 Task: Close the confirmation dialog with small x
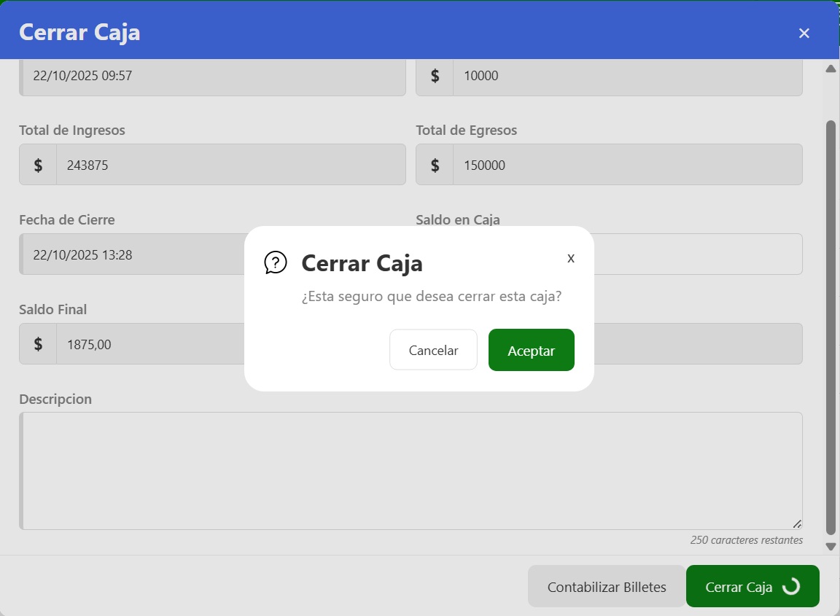[571, 258]
